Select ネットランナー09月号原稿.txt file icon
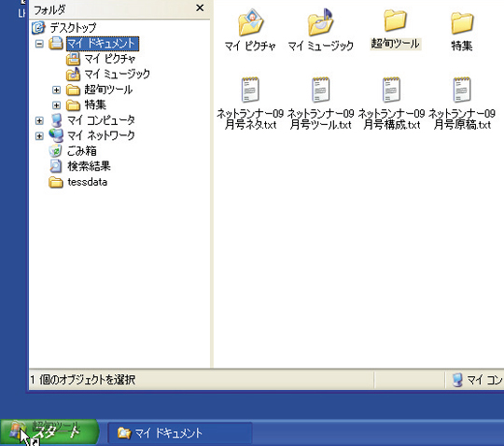 coord(462,90)
